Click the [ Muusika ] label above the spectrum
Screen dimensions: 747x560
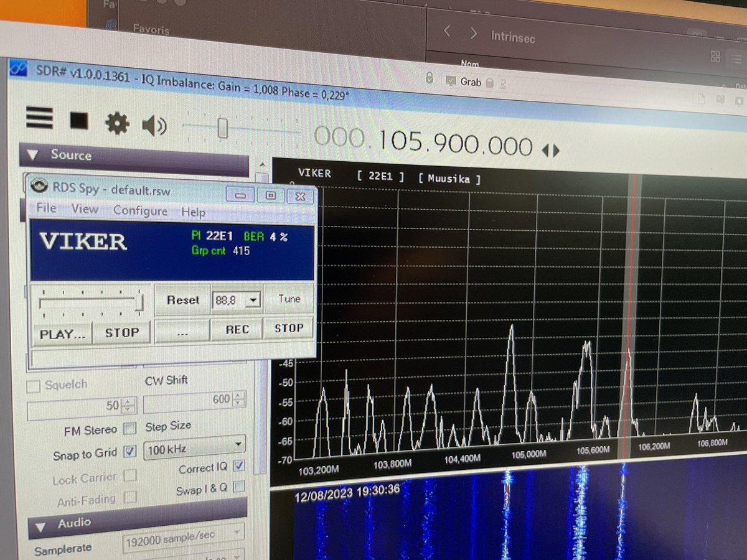click(x=449, y=179)
